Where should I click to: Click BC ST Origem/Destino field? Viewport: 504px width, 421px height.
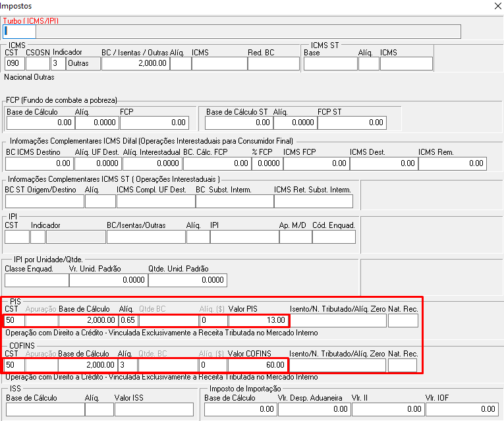[45, 202]
